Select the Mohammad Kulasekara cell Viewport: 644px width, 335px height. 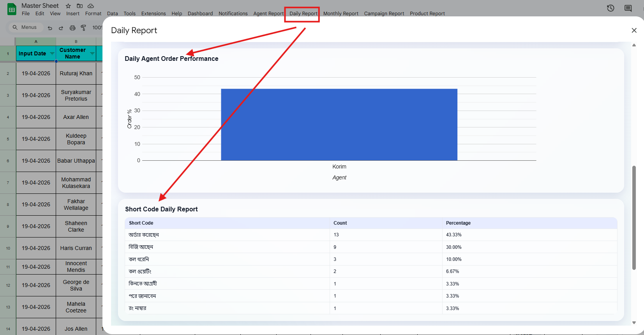(76, 183)
